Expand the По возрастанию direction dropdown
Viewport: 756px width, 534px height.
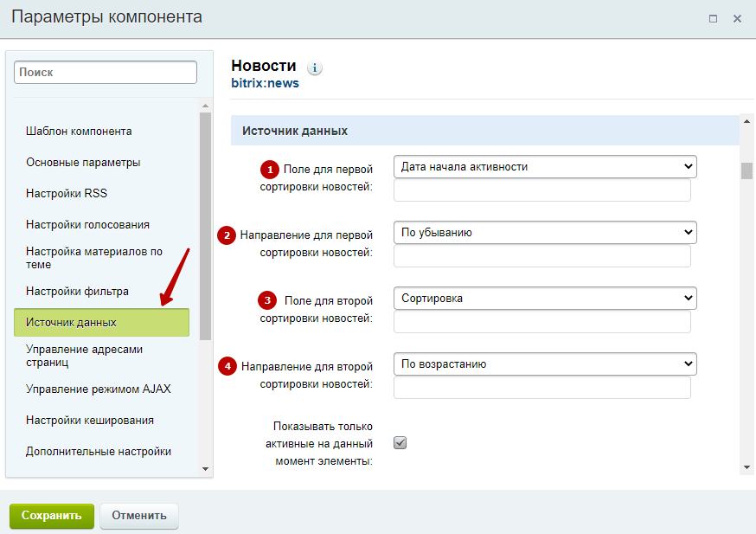(545, 364)
